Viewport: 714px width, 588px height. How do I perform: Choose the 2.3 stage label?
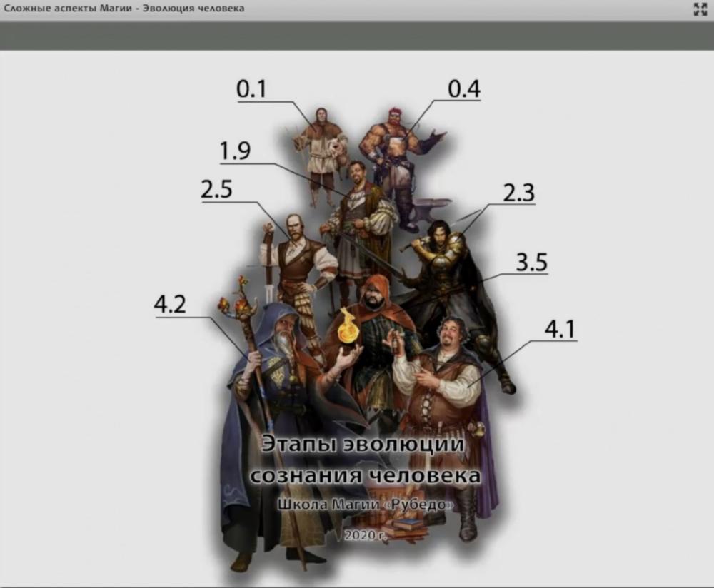[516, 192]
